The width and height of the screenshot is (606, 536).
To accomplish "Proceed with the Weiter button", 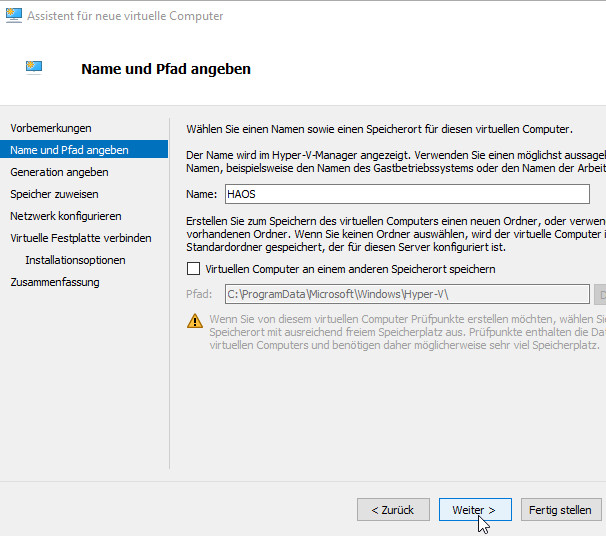I will click(475, 510).
